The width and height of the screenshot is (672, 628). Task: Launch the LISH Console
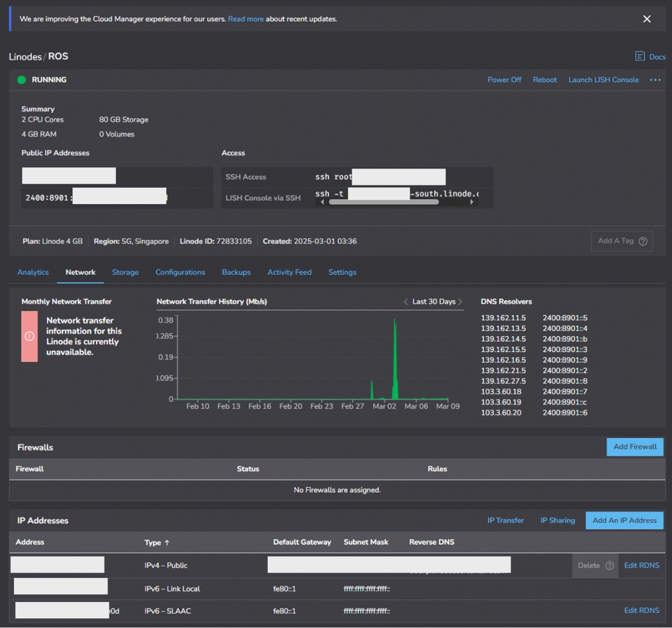tap(604, 80)
